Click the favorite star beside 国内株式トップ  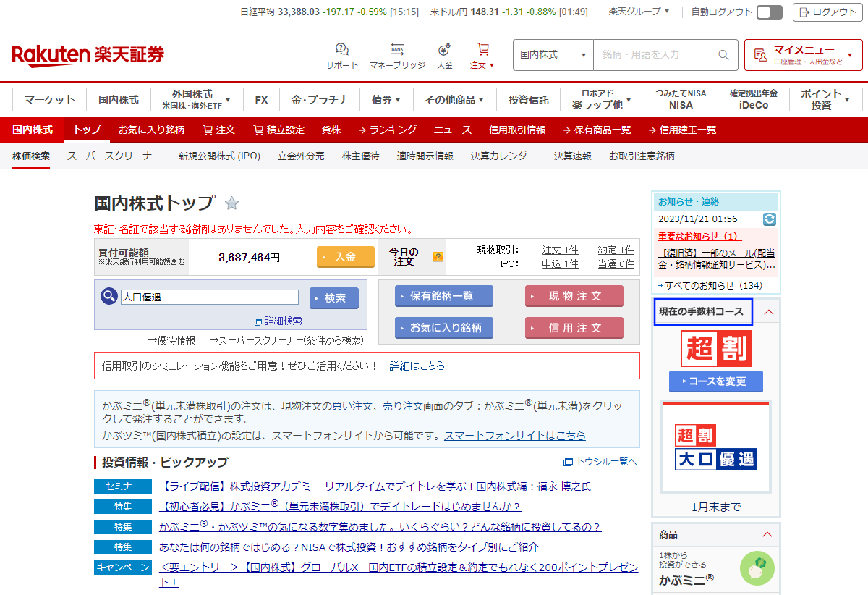pyautogui.click(x=231, y=203)
